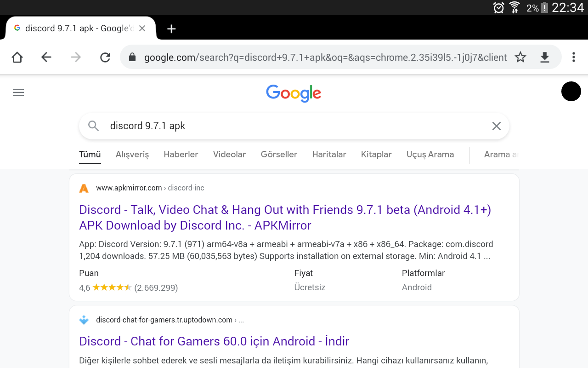Reload the current page
This screenshot has width=588, height=368.
point(105,57)
